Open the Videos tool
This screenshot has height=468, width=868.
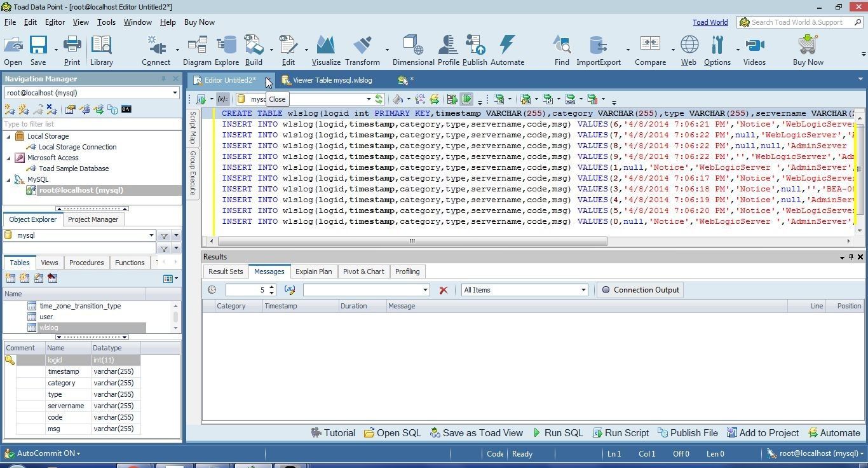coord(754,51)
